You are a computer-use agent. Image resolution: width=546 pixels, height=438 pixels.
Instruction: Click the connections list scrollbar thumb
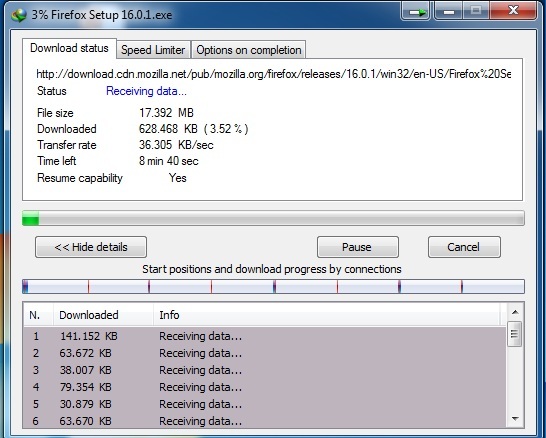515,334
